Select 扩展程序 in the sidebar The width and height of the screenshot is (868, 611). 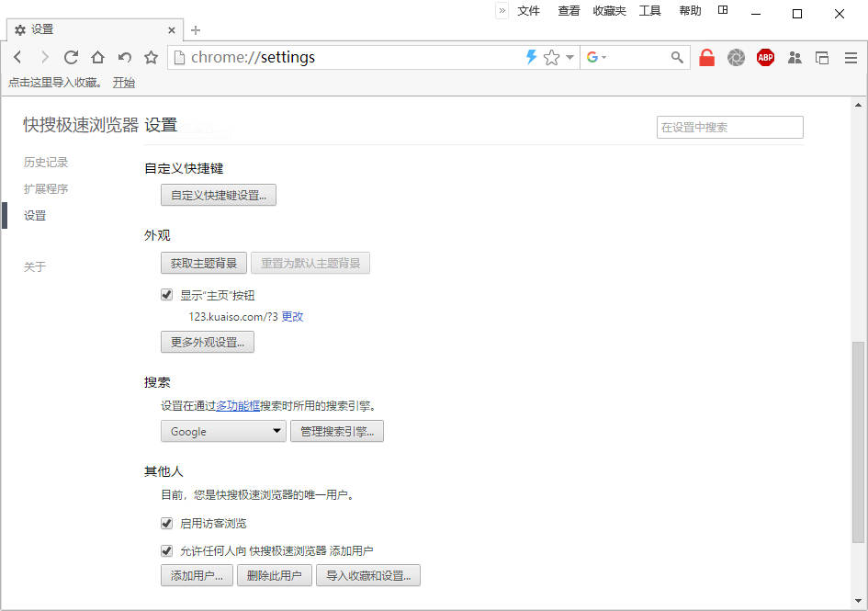[46, 189]
